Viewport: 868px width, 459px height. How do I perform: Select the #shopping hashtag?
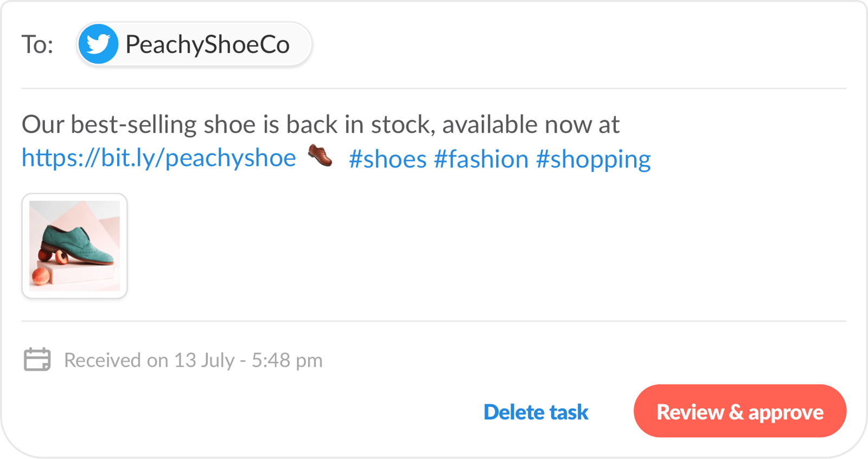593,159
